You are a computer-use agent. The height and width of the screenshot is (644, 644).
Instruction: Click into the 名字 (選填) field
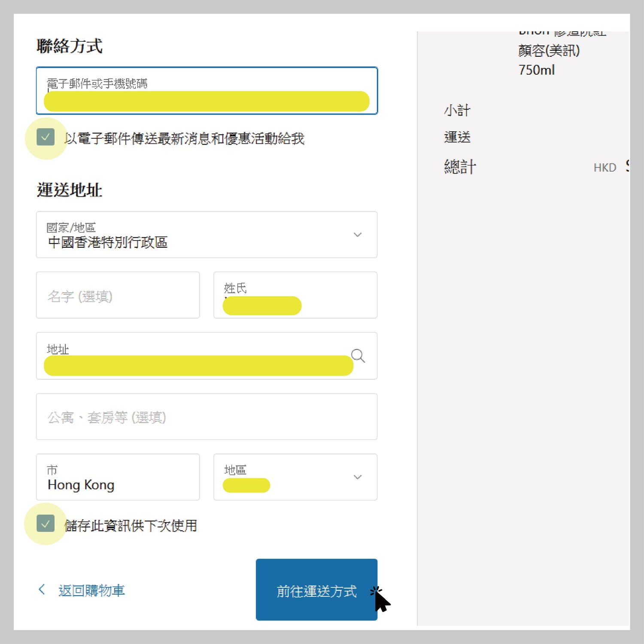pyautogui.click(x=118, y=295)
